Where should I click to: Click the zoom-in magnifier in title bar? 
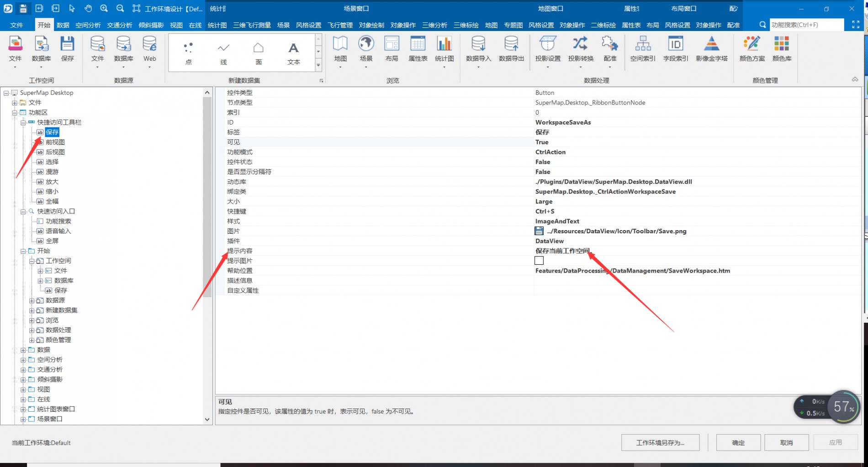point(104,8)
